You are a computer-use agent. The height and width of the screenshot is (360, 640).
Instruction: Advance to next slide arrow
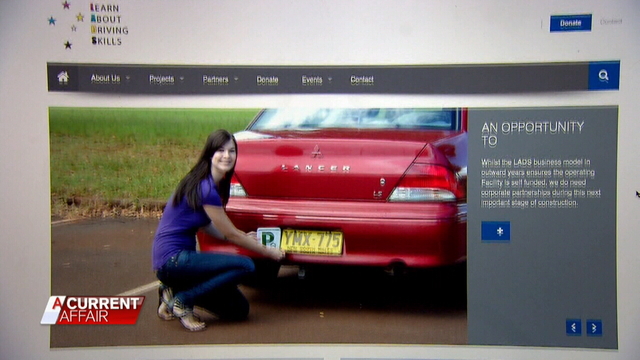pyautogui.click(x=594, y=328)
